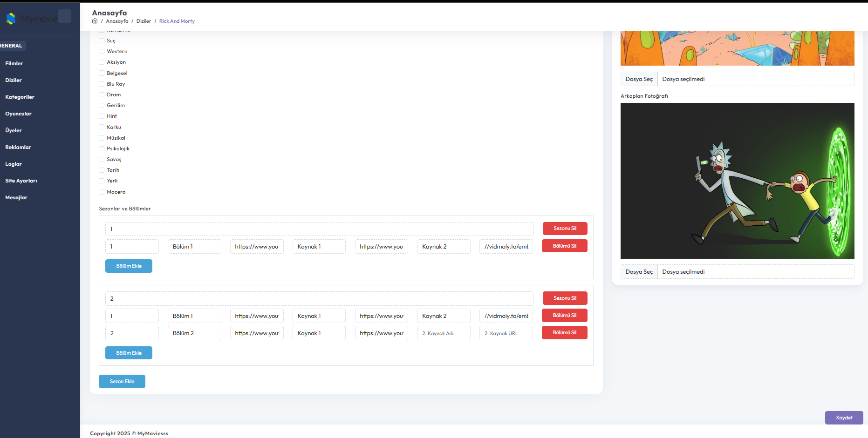Image resolution: width=868 pixels, height=438 pixels.
Task: Check the Western category checkbox
Action: pos(102,51)
